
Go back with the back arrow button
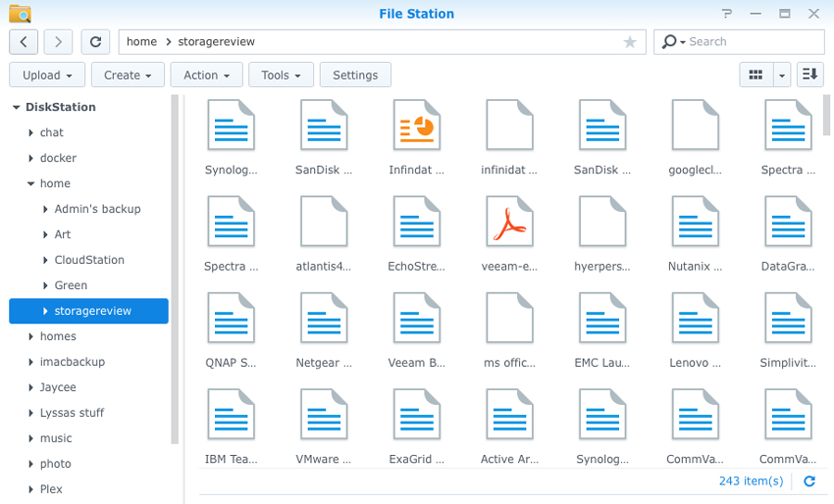pyautogui.click(x=24, y=42)
